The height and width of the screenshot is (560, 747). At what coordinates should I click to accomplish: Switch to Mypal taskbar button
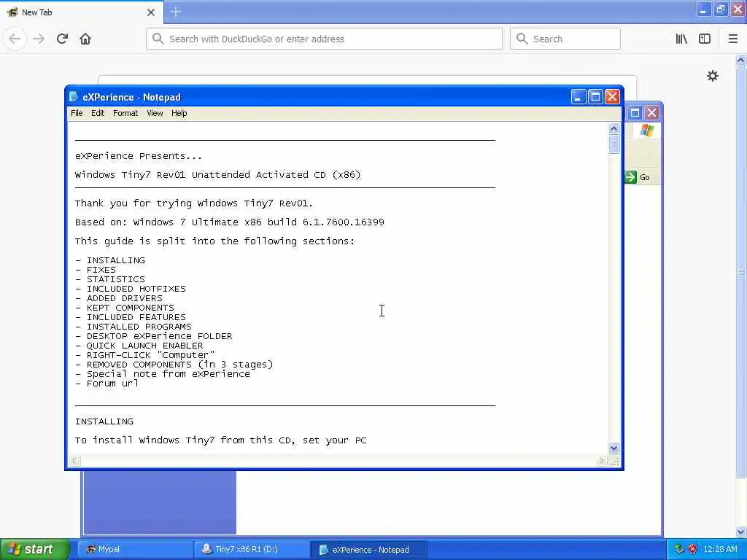pos(135,550)
